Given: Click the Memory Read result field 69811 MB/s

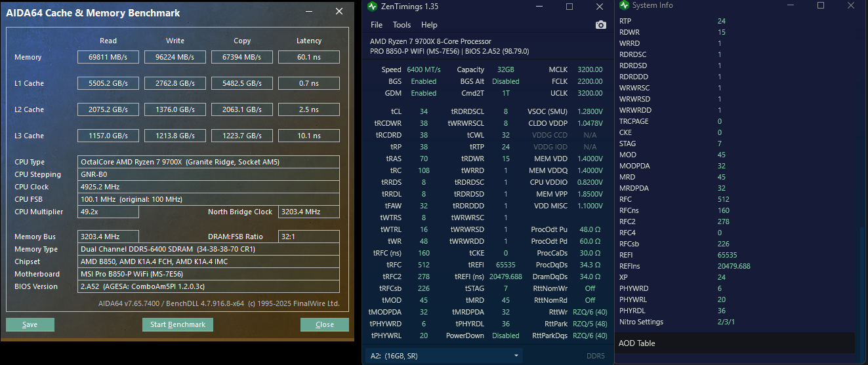Looking at the screenshot, I should (108, 57).
